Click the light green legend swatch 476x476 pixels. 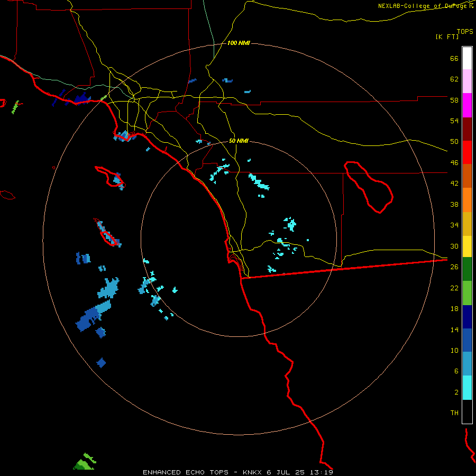[x=467, y=293]
